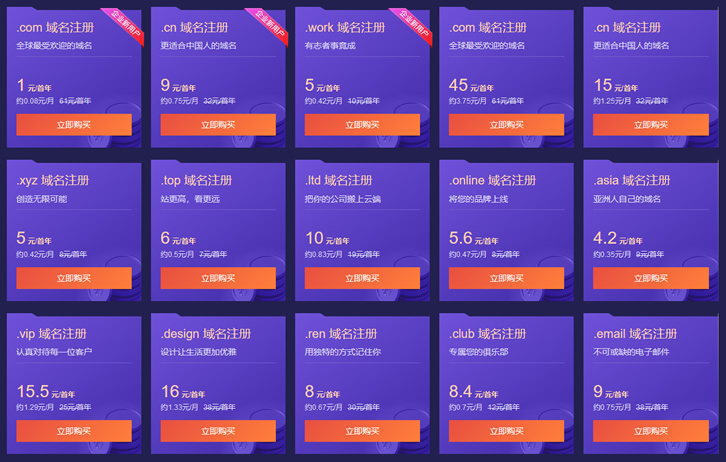This screenshot has width=726, height=462.
Task: Open the .club 域名注册 heading
Action: click(487, 333)
